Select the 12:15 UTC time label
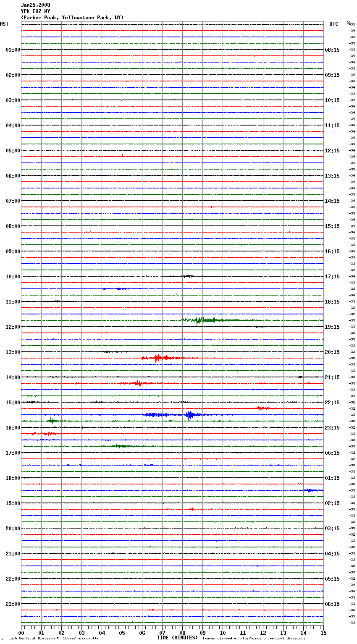Screen dimensions: 357x644 coord(332,151)
